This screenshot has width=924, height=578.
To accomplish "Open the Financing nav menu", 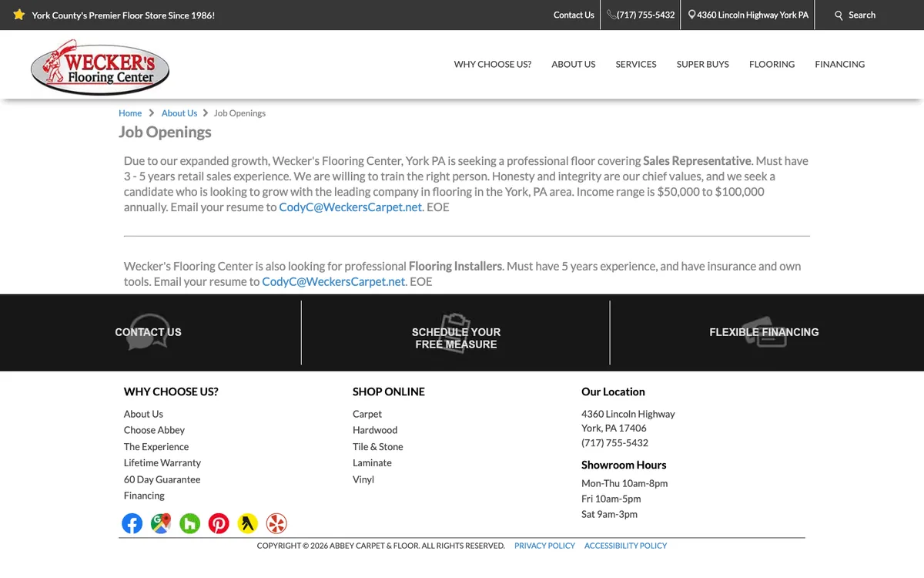I will click(x=840, y=64).
